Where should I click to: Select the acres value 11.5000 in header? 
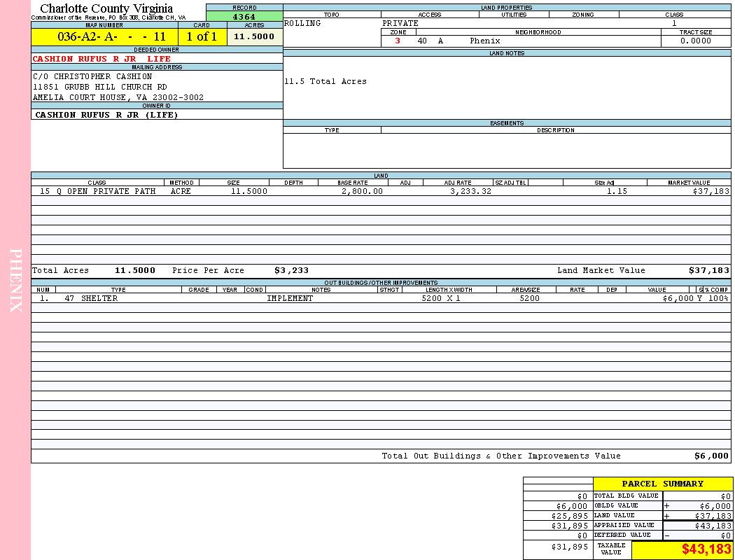pos(254,37)
